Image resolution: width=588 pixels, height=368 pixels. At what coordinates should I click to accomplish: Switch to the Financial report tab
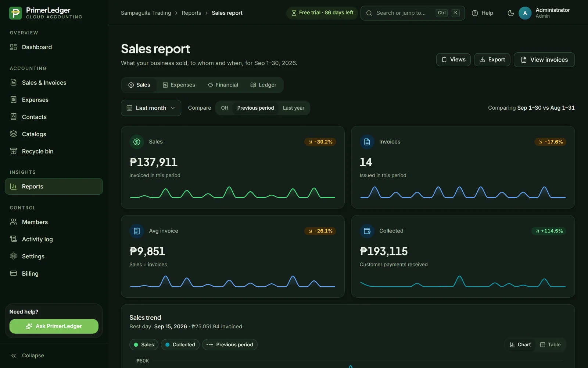(x=223, y=85)
